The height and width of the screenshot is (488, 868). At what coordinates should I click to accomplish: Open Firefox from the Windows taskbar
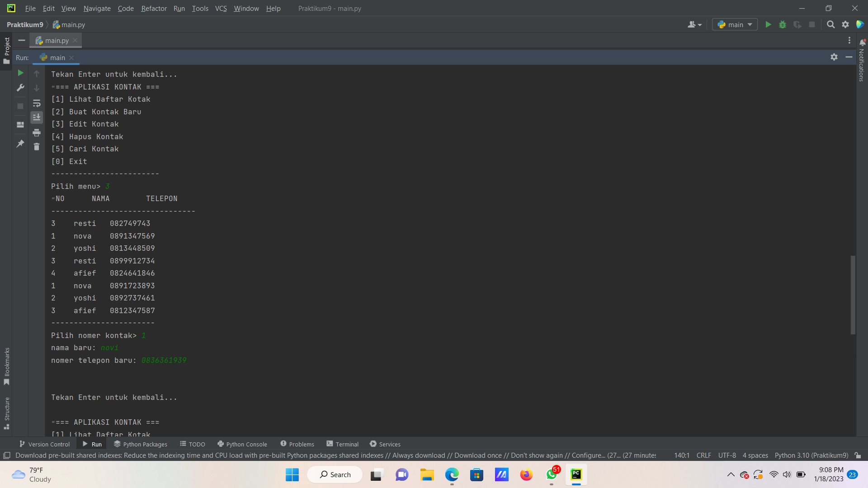[526, 475]
